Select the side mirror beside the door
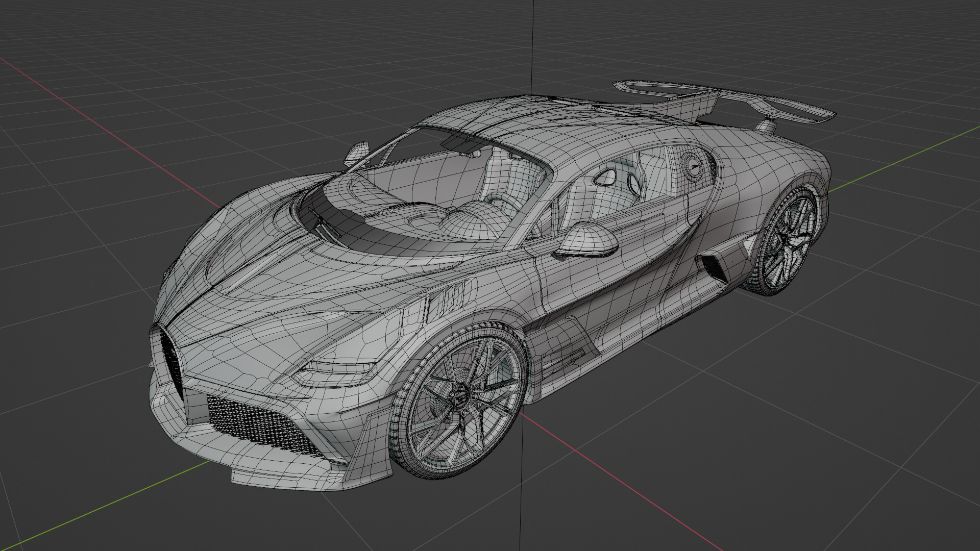Image resolution: width=980 pixels, height=551 pixels. click(585, 240)
